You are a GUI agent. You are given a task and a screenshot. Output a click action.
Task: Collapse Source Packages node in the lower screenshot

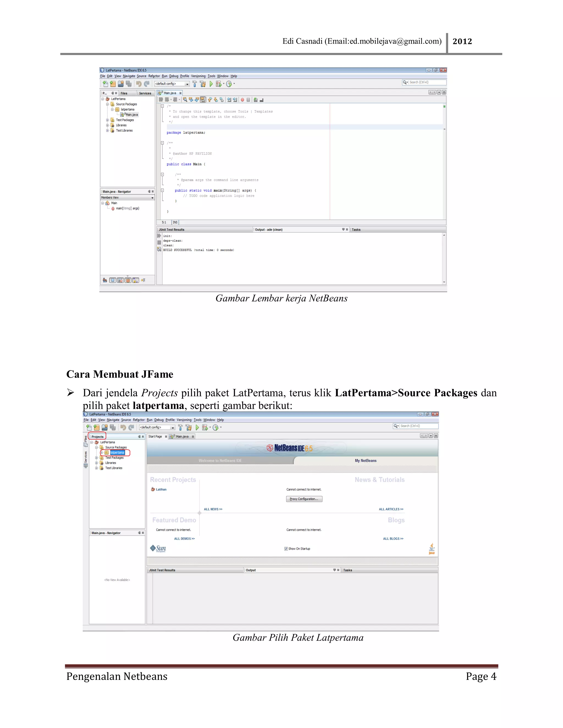click(96, 447)
